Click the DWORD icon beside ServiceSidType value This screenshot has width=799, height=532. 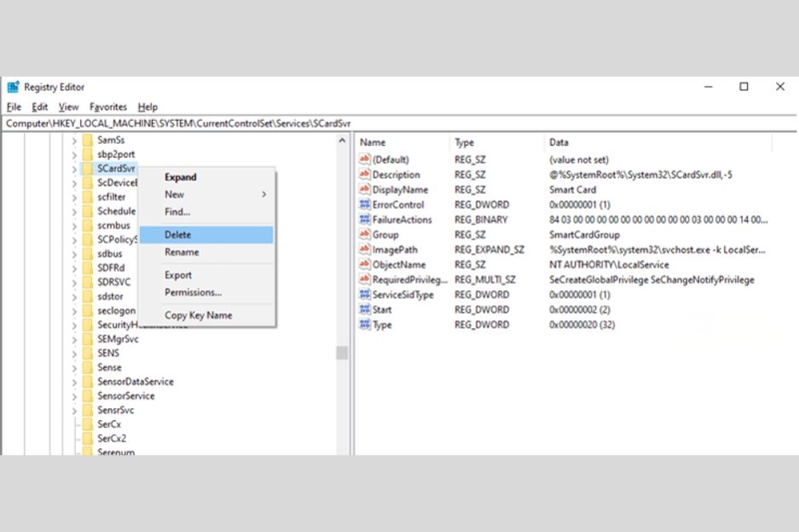coord(365,294)
